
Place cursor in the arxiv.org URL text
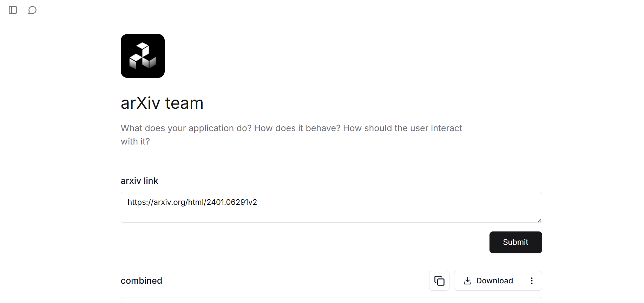[x=192, y=202]
